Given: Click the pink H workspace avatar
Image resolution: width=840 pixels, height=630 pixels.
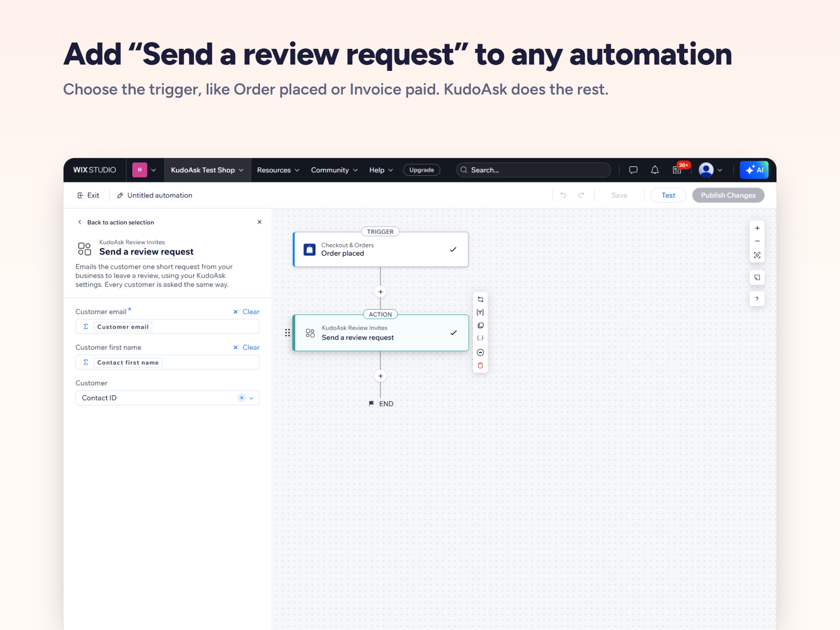Looking at the screenshot, I should point(140,170).
